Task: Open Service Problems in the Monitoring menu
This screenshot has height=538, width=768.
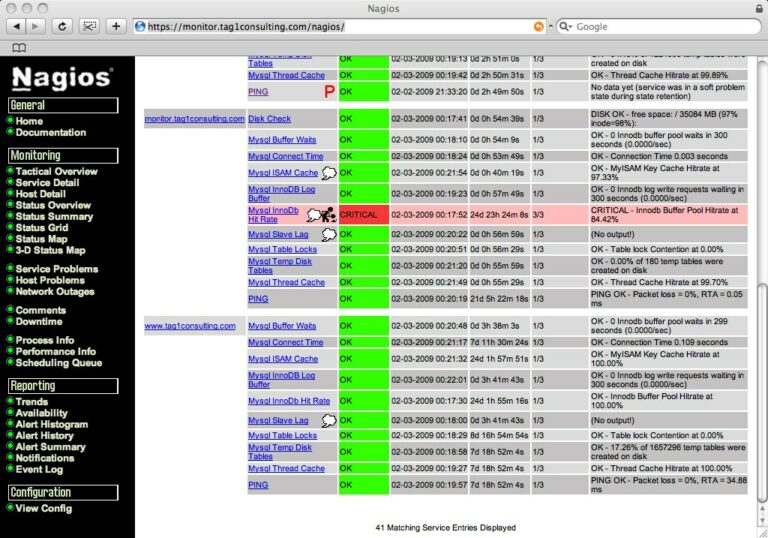Action: click(57, 269)
